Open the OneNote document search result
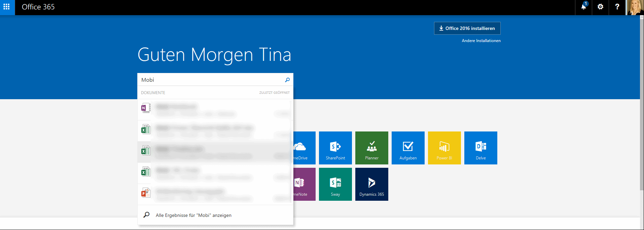The width and height of the screenshot is (644, 230). point(215,110)
